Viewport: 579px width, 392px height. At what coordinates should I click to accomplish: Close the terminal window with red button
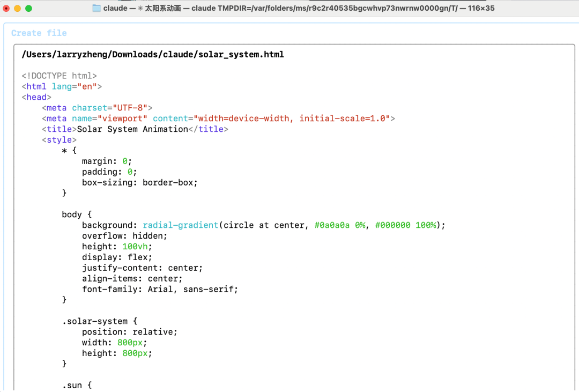point(6,8)
